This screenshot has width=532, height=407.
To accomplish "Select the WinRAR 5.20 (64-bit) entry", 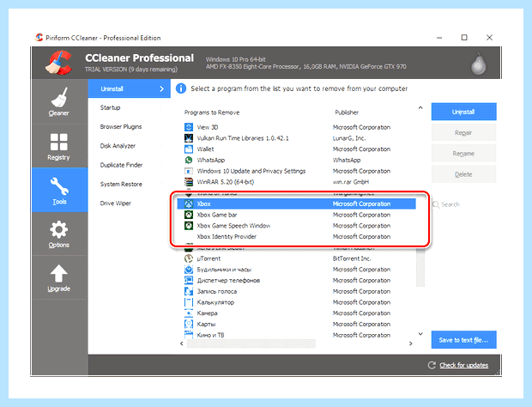I will [297, 182].
